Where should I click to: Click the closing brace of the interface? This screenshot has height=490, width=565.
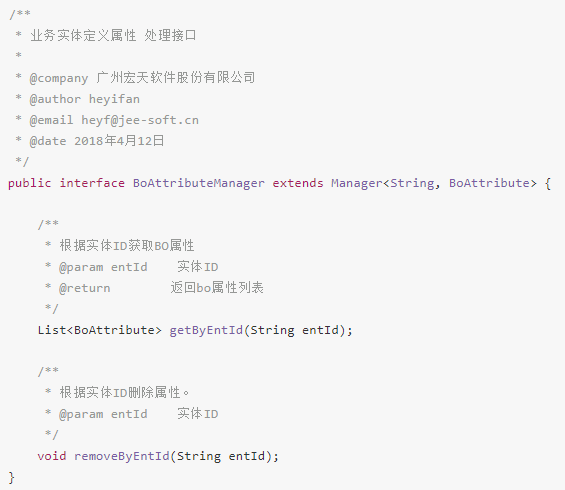pos(12,477)
